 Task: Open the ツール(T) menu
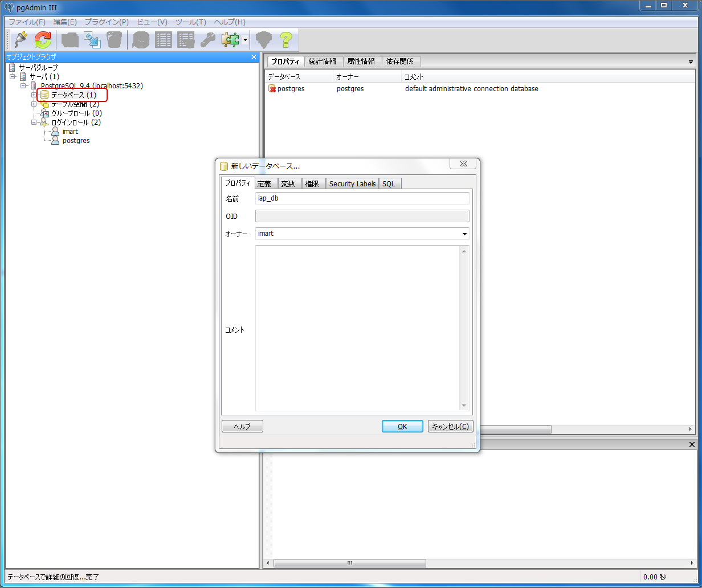(190, 22)
